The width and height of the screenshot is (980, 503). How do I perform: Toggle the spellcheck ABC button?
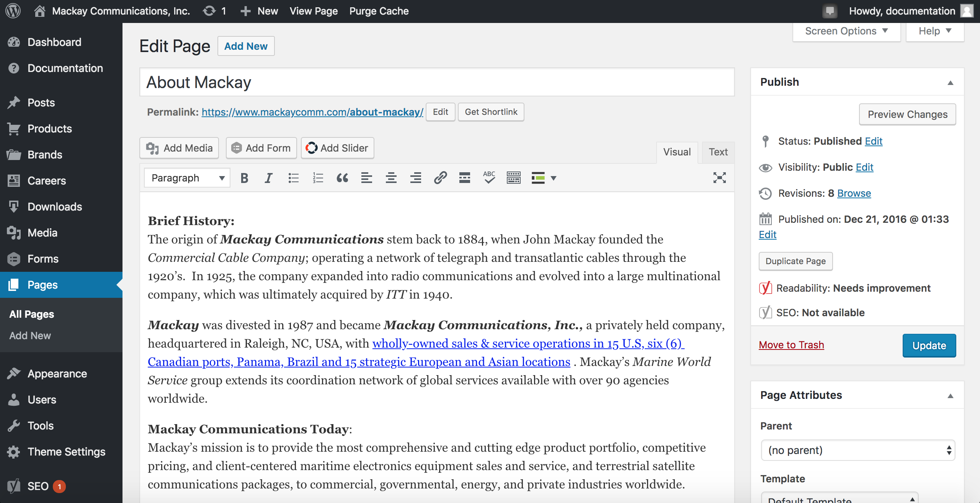[489, 178]
